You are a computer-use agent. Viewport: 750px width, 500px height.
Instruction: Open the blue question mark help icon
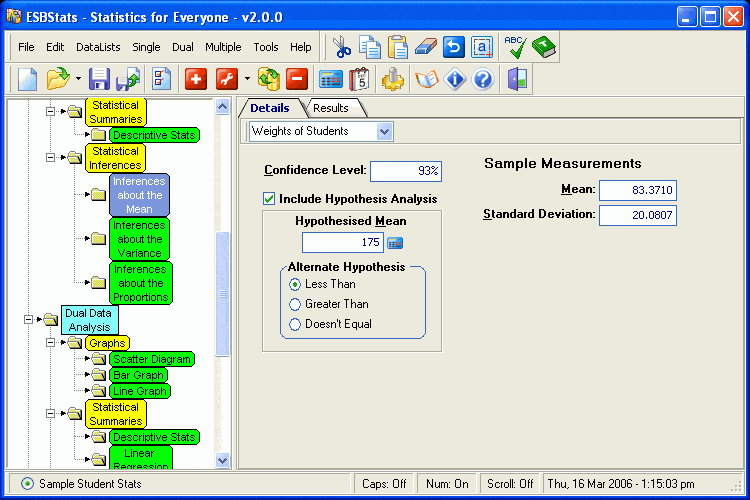click(x=484, y=79)
